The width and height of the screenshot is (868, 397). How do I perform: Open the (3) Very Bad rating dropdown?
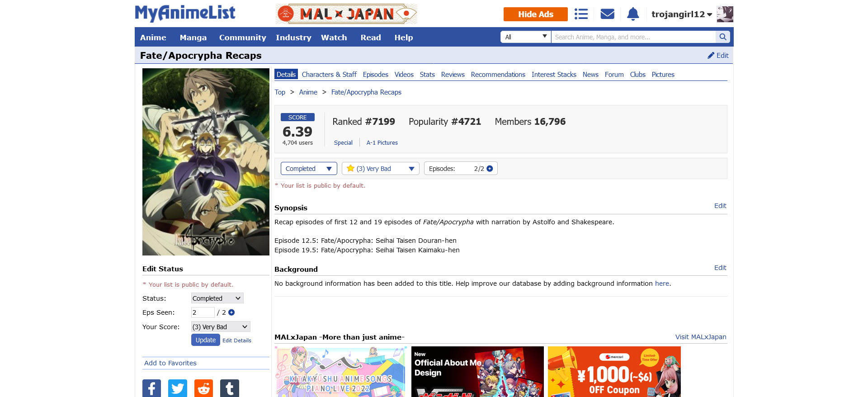[381, 169]
